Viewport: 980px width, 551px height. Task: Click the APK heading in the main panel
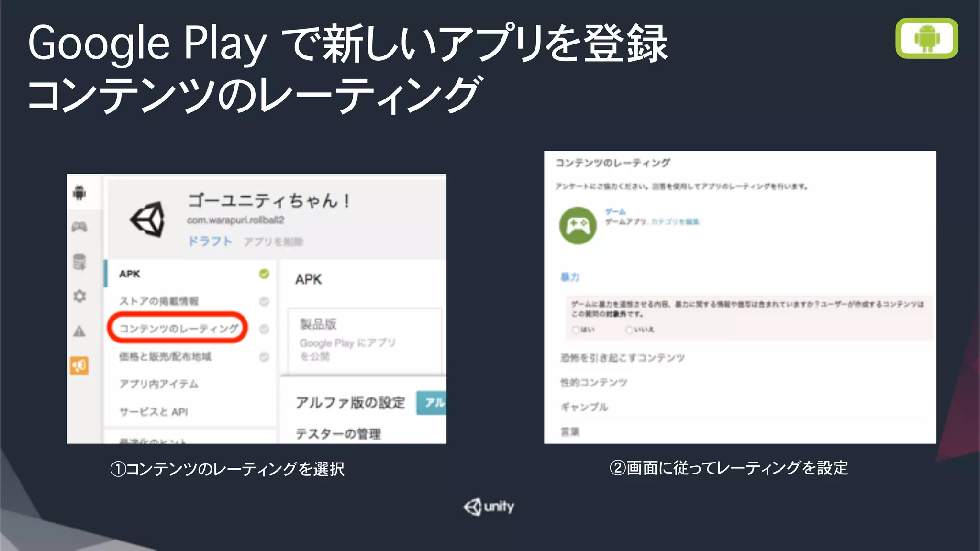(309, 279)
